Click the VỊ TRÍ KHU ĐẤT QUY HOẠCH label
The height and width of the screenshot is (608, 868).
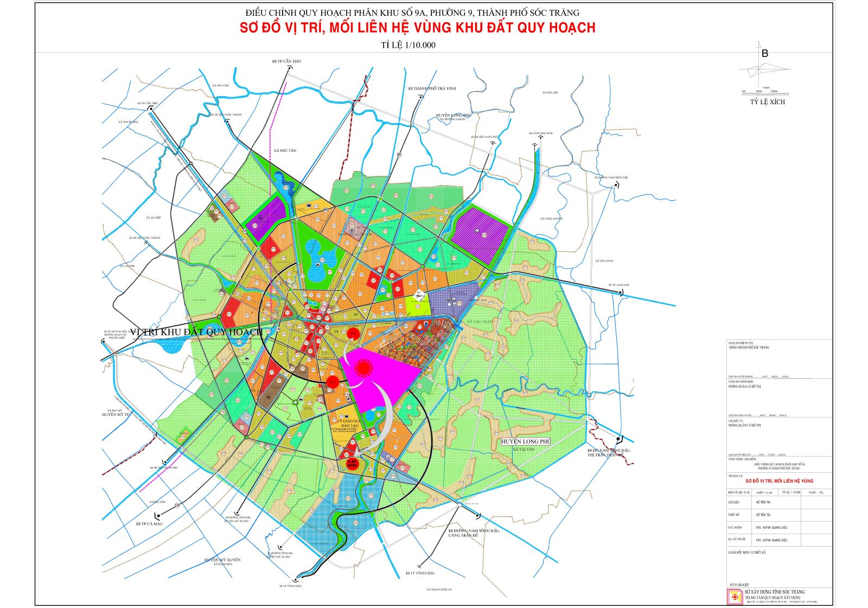[x=196, y=332]
